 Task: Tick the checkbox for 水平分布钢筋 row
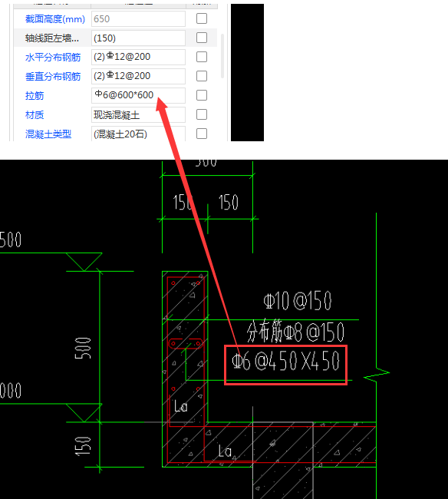tap(202, 57)
